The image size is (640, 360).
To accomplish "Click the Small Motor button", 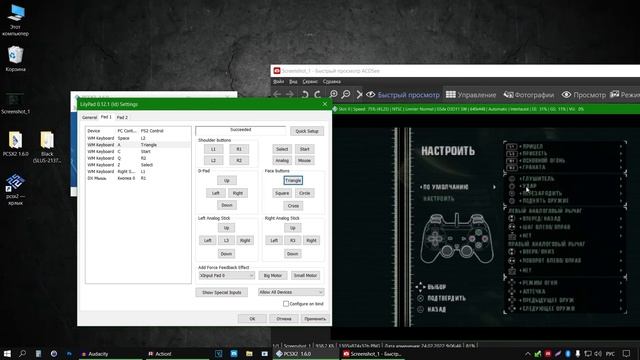I will click(305, 276).
